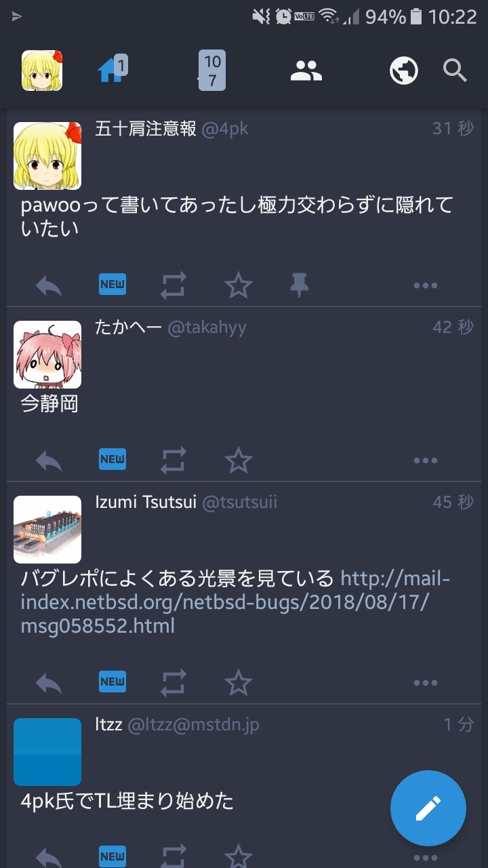Open more options on @takahyy post

[426, 461]
